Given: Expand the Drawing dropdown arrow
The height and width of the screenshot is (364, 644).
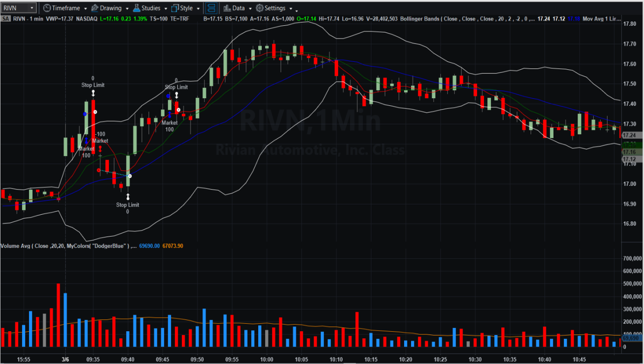Looking at the screenshot, I should 126,9.
